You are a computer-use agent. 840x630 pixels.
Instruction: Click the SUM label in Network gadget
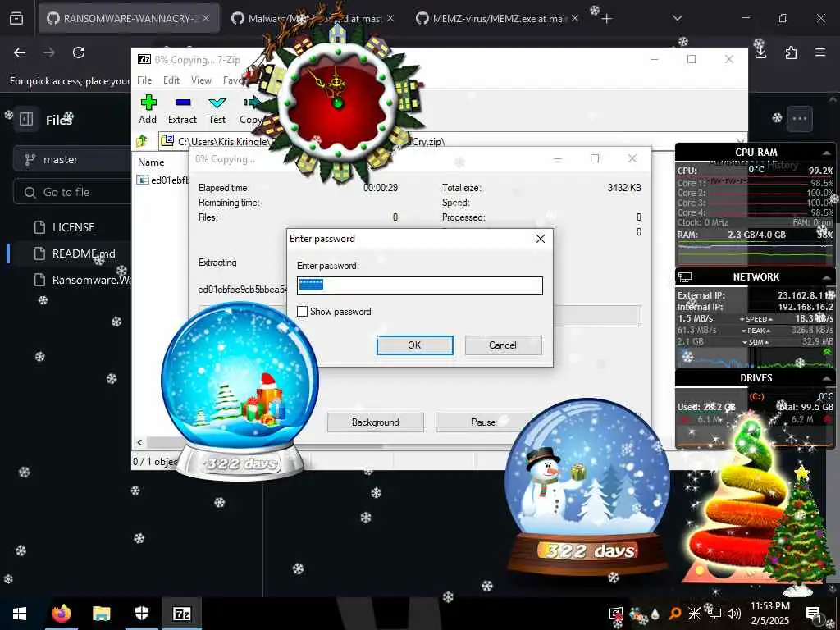[756, 342]
